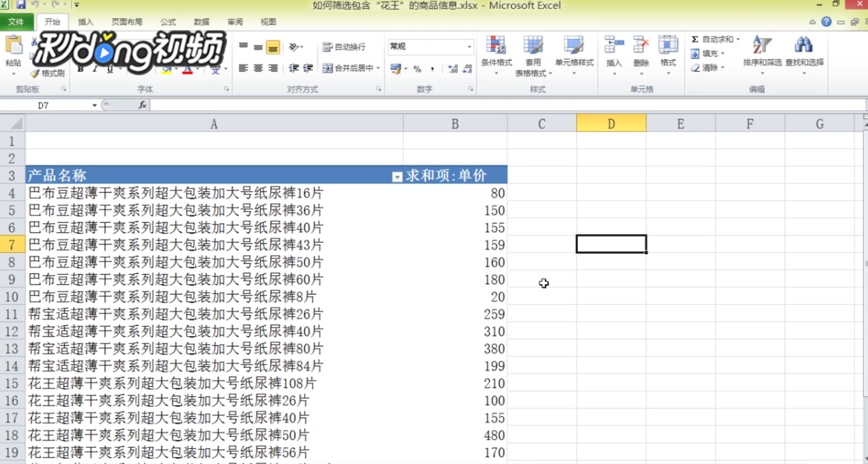The height and width of the screenshot is (464, 868).
Task: Open text orientation options
Action: (x=296, y=47)
